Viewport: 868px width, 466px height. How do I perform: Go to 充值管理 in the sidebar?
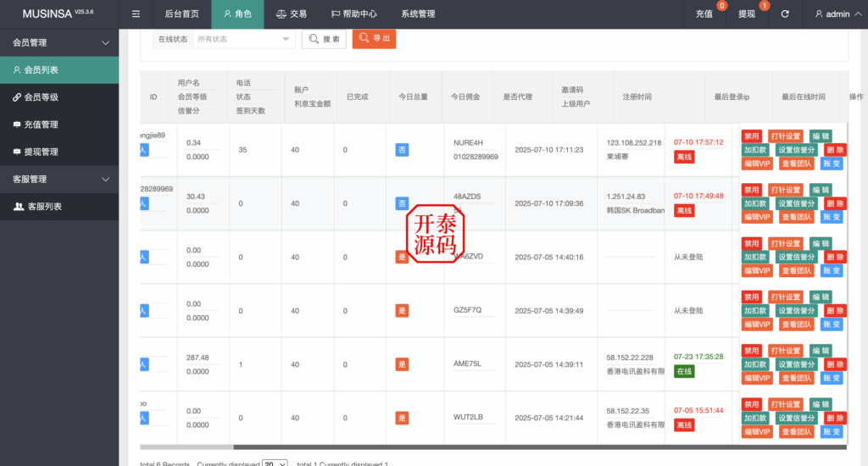59,125
